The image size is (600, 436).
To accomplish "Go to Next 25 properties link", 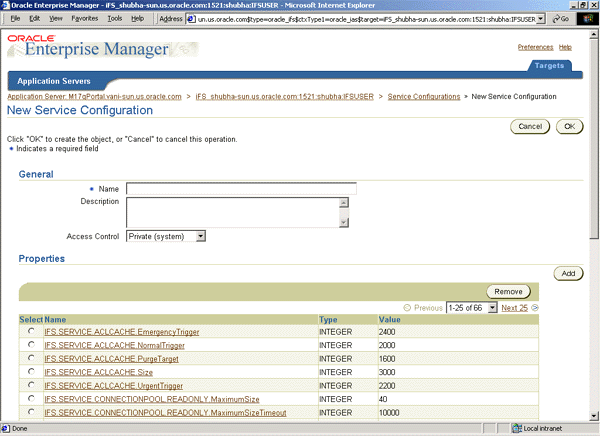I will coord(514,308).
